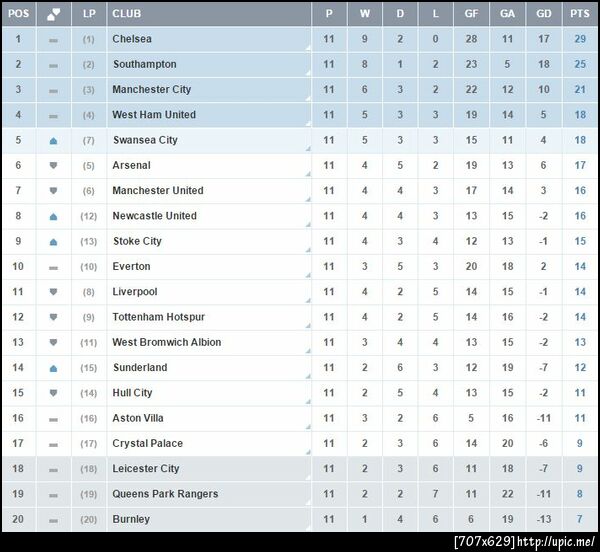Click Chelsea's no-change dash icon
600x552 pixels.
click(x=53, y=40)
